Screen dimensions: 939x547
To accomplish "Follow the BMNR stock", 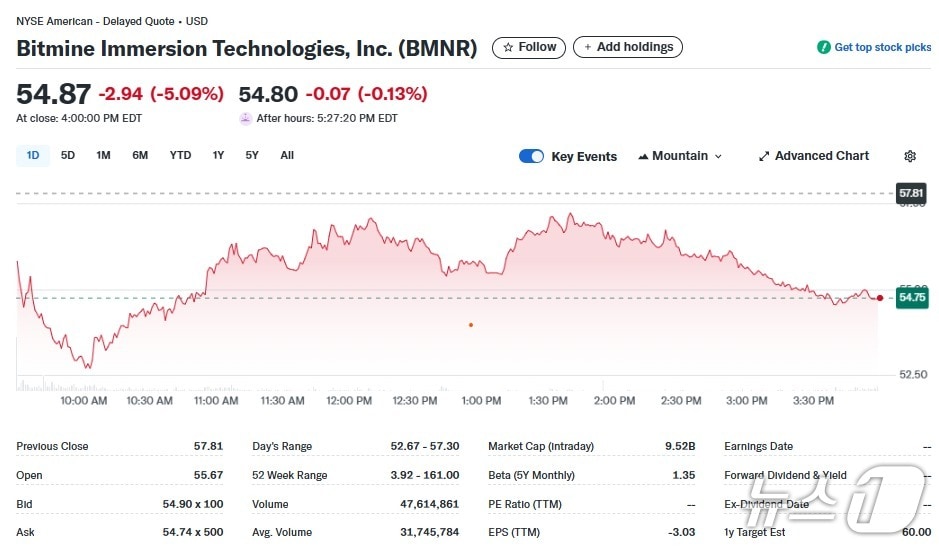I will click(529, 47).
